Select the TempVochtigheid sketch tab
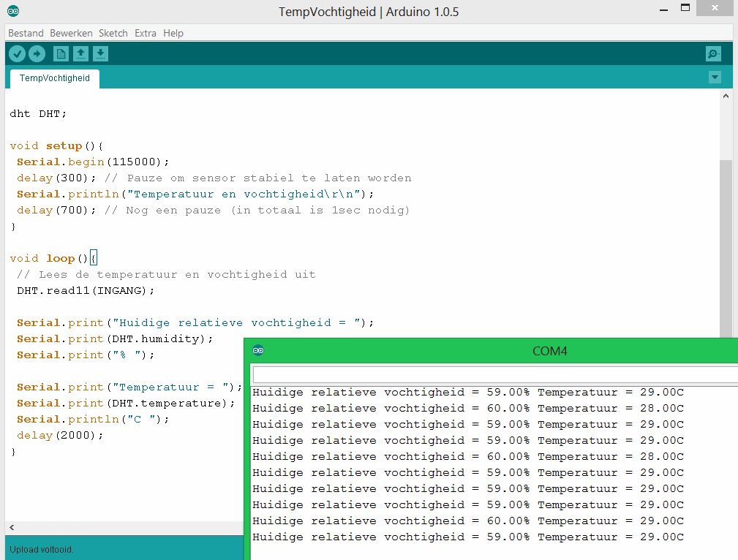The image size is (738, 560). tap(55, 78)
